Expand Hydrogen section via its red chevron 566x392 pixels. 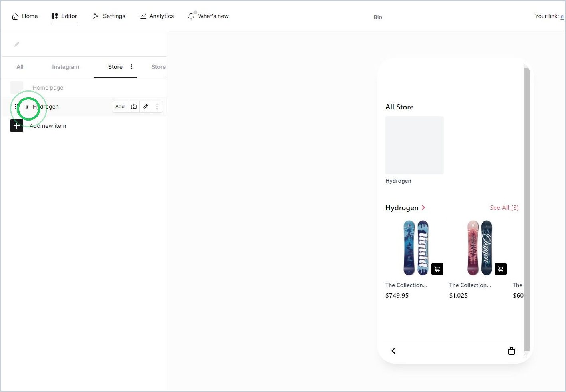click(423, 207)
